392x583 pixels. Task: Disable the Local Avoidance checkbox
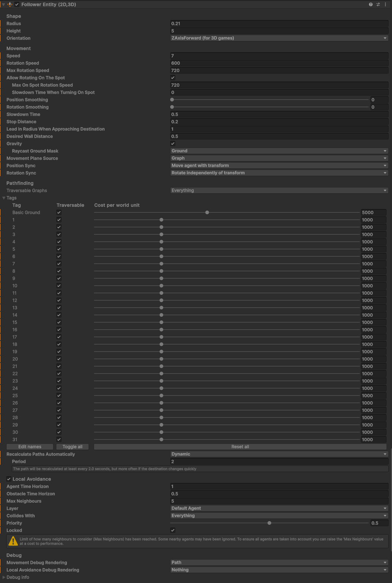point(9,479)
